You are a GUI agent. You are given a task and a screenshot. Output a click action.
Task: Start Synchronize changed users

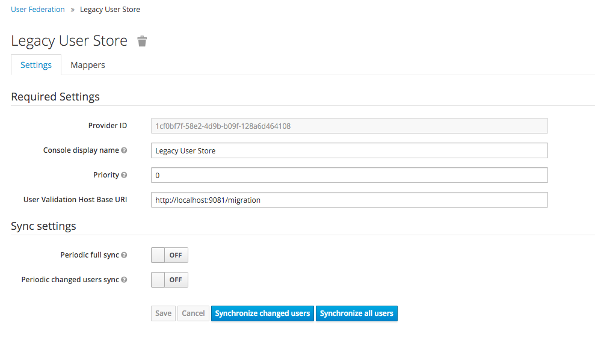pyautogui.click(x=262, y=313)
